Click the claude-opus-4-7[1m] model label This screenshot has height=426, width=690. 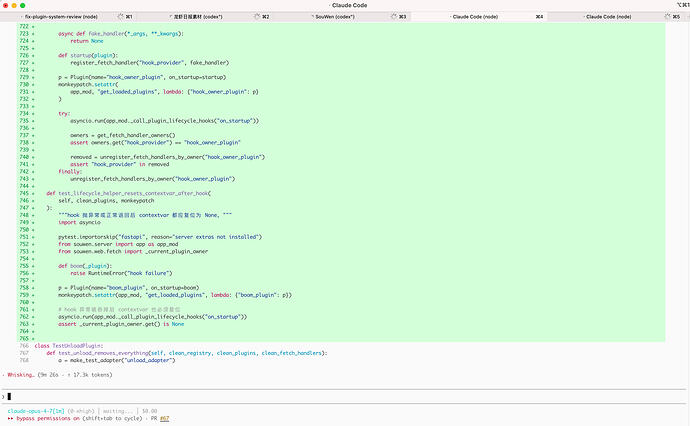pyautogui.click(x=36, y=411)
